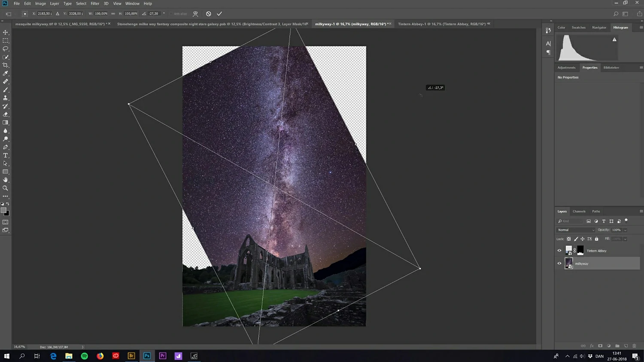The height and width of the screenshot is (362, 644).
Task: Cancel the transform in options bar
Action: click(x=208, y=14)
